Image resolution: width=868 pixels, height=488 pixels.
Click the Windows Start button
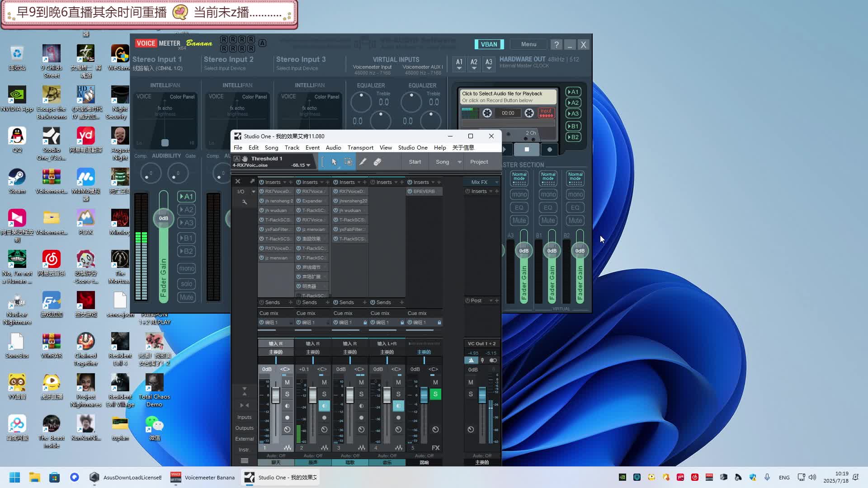pos(14,477)
